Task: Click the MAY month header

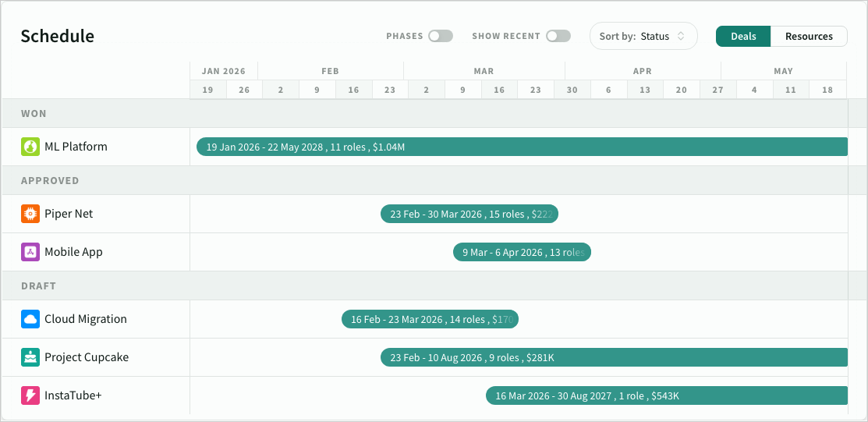Action: (x=783, y=71)
